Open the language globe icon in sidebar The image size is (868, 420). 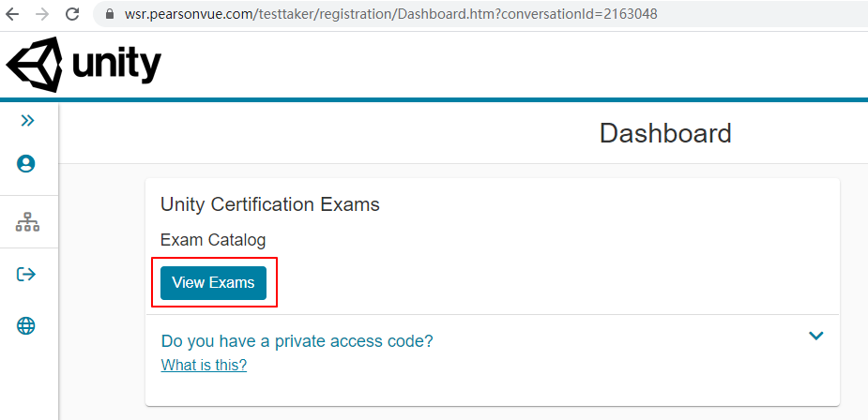[x=26, y=325]
